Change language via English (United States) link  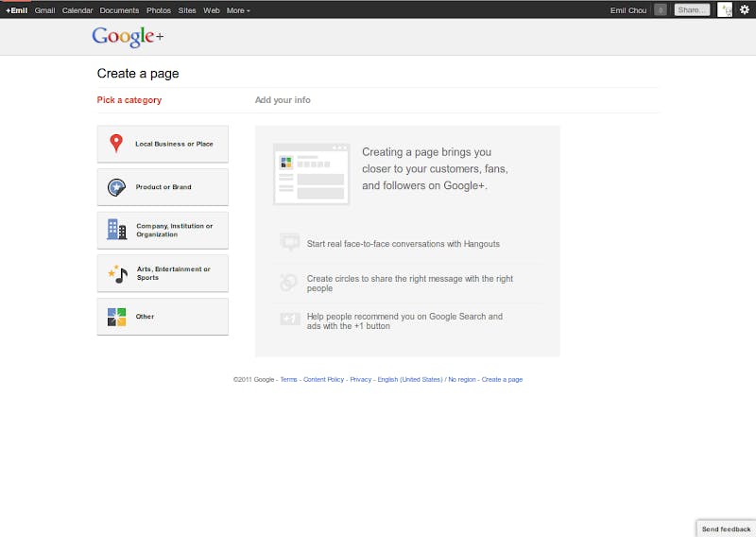click(410, 380)
